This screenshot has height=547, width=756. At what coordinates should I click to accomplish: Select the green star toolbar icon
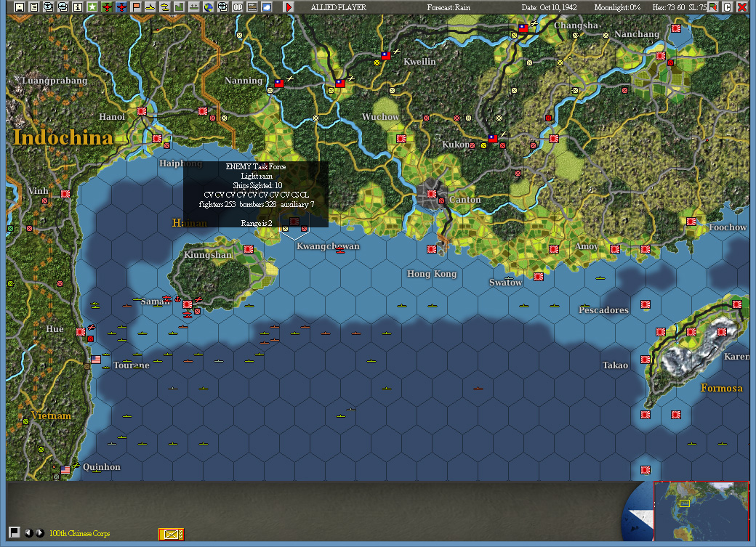click(x=92, y=7)
